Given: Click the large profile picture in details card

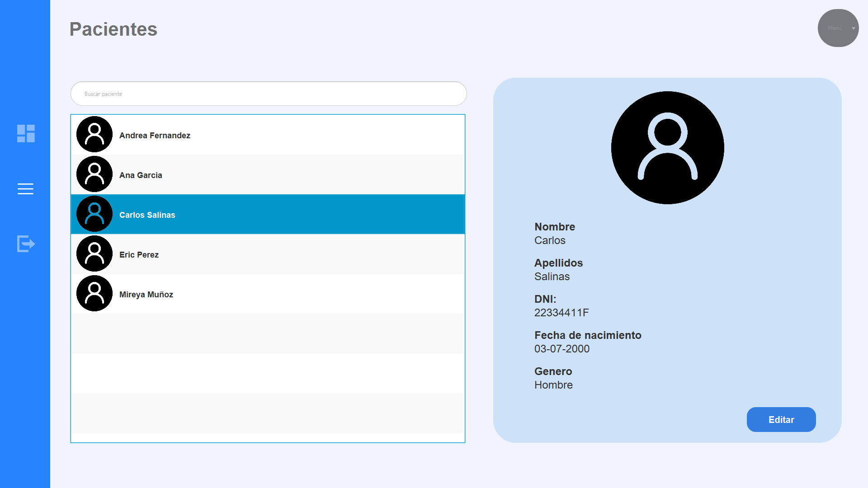Looking at the screenshot, I should (x=667, y=148).
